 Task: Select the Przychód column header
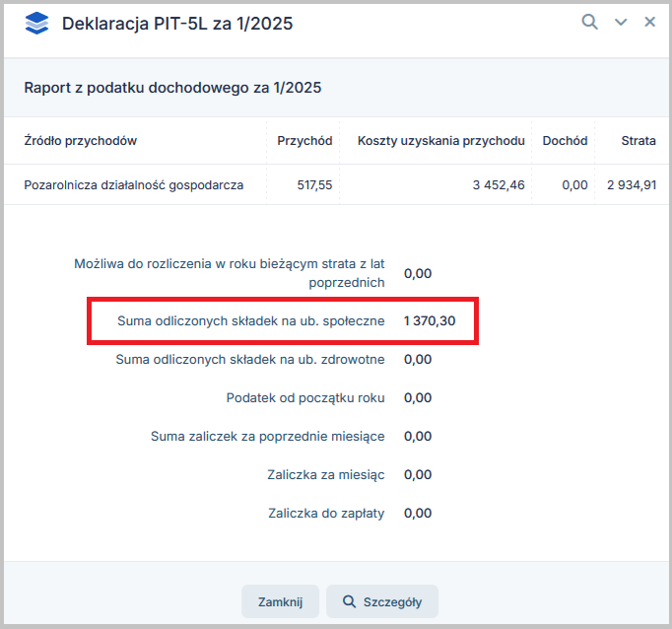coord(304,141)
